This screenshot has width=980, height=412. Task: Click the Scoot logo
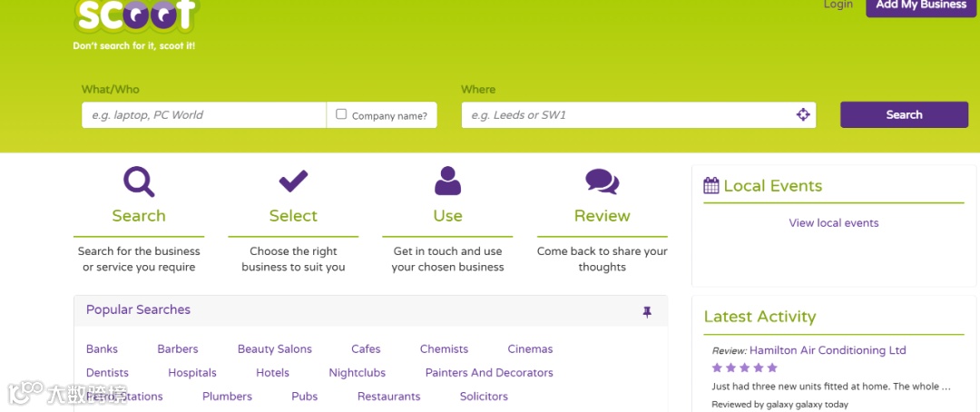[136, 17]
